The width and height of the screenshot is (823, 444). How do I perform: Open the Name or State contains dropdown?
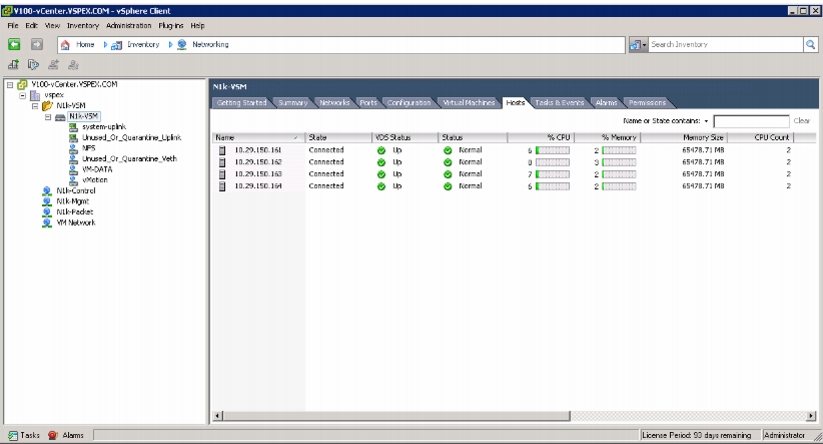pyautogui.click(x=706, y=121)
